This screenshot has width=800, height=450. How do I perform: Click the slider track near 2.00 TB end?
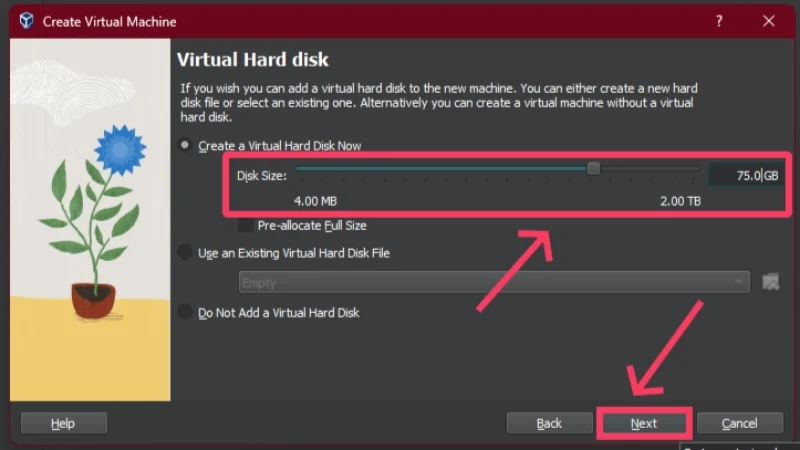pyautogui.click(x=689, y=168)
